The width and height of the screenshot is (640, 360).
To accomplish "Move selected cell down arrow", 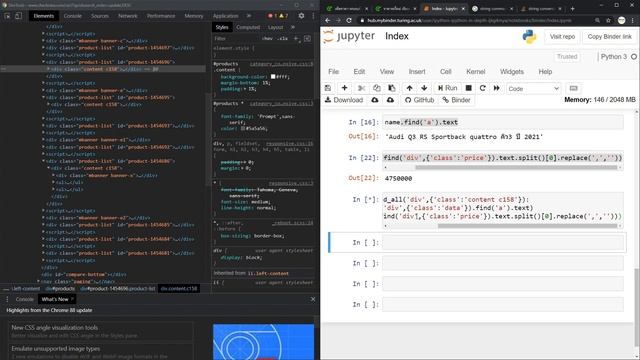I will pos(424,88).
